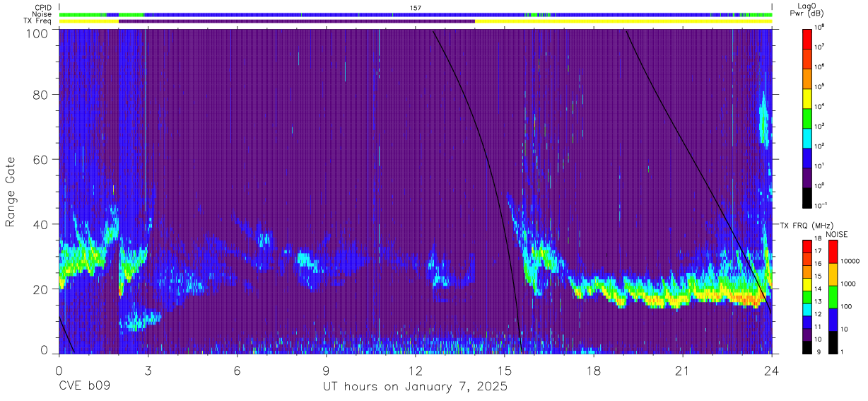Click the '9' label on the TX FRQ colorbar
This screenshot has height=401, width=868.
[817, 352]
